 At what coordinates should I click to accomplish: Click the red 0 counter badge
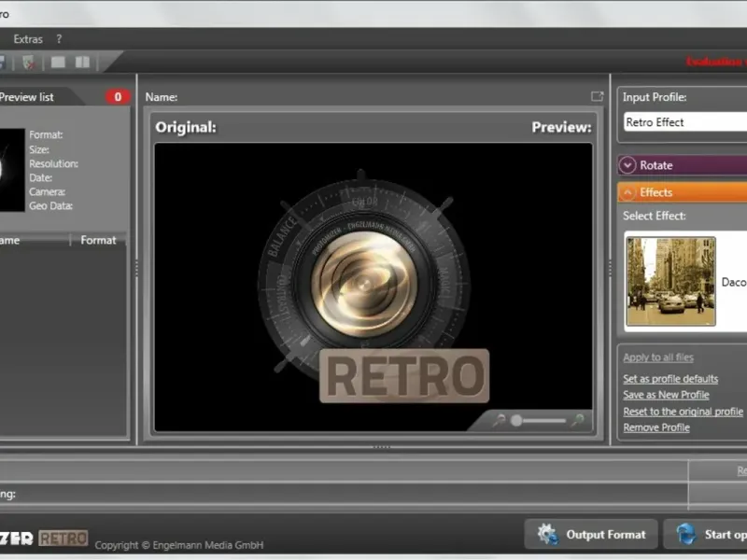tap(118, 97)
